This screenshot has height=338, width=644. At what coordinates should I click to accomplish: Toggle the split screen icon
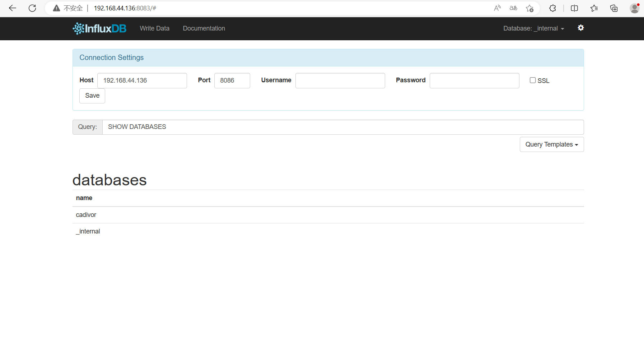(574, 8)
